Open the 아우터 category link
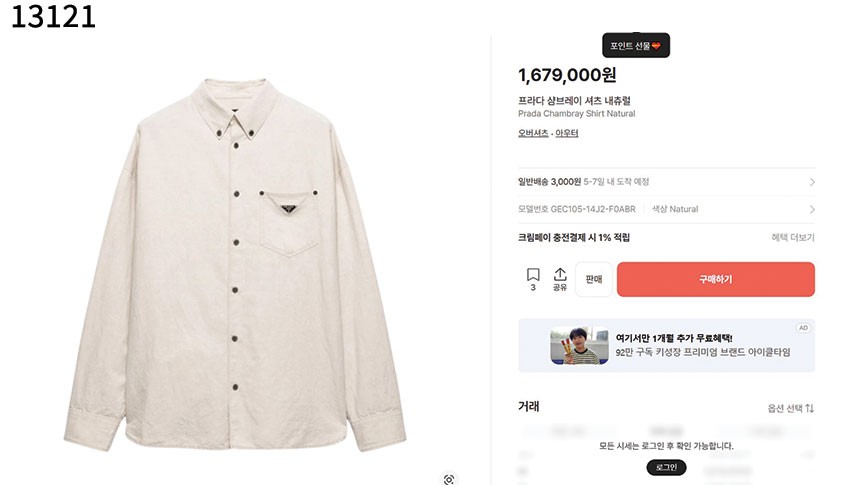 coord(567,133)
